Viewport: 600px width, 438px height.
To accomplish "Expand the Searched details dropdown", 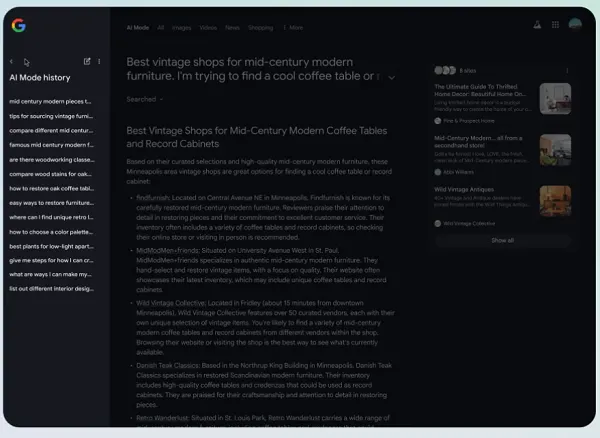I will [x=145, y=99].
